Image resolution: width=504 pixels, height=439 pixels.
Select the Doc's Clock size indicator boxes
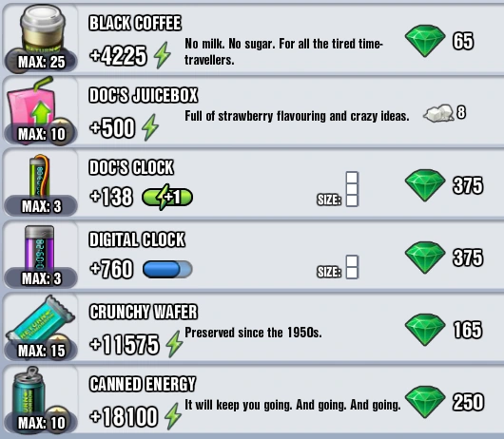point(352,189)
